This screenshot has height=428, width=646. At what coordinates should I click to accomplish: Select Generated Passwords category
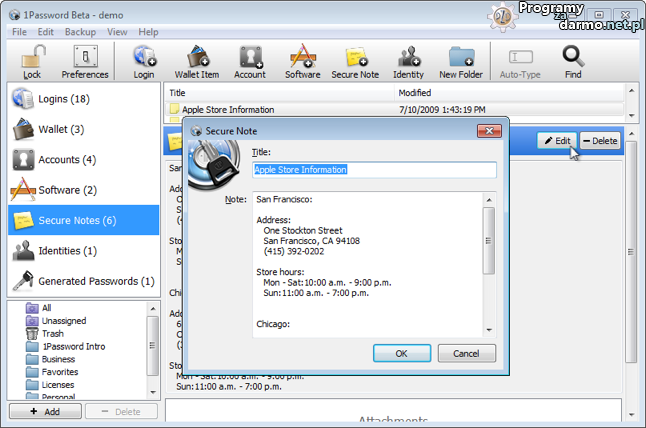[x=96, y=281]
